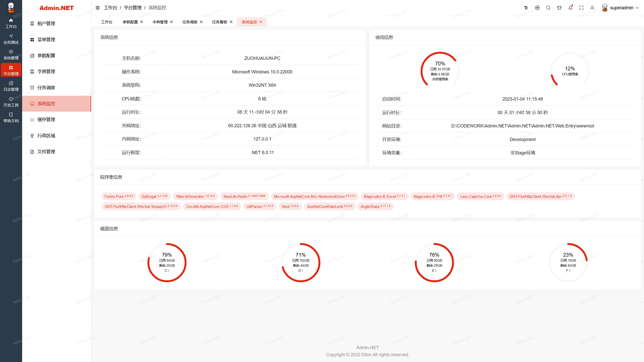This screenshot has height=362, width=644.
Task: Close the 系统监控 tab
Action: [x=261, y=22]
